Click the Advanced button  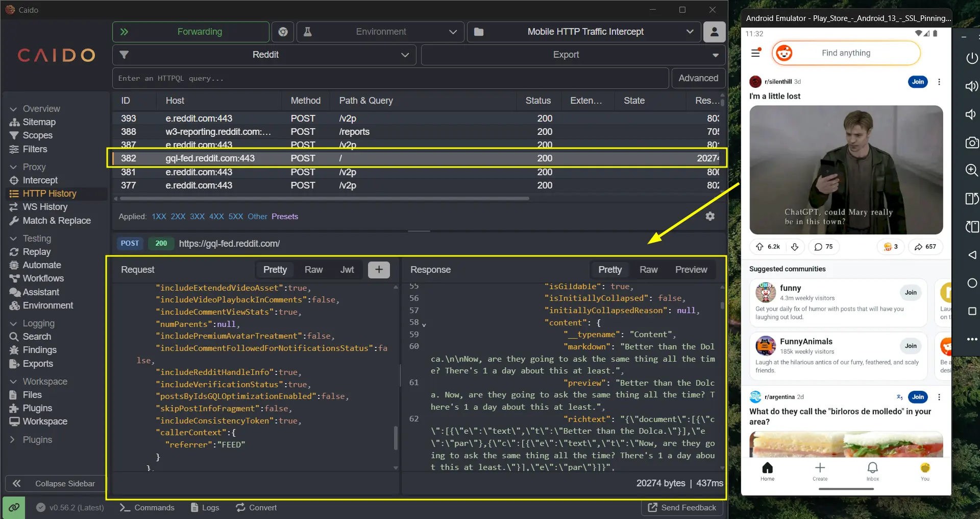point(698,78)
